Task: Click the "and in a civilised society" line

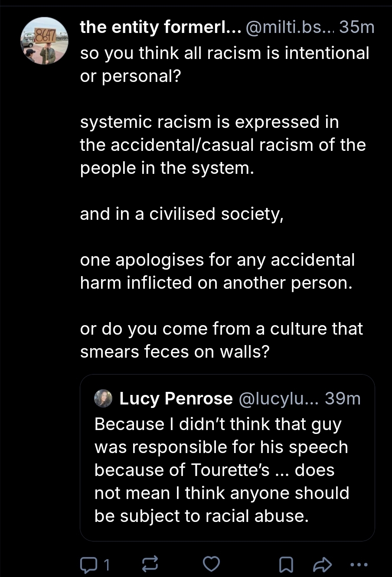Action: point(182,214)
